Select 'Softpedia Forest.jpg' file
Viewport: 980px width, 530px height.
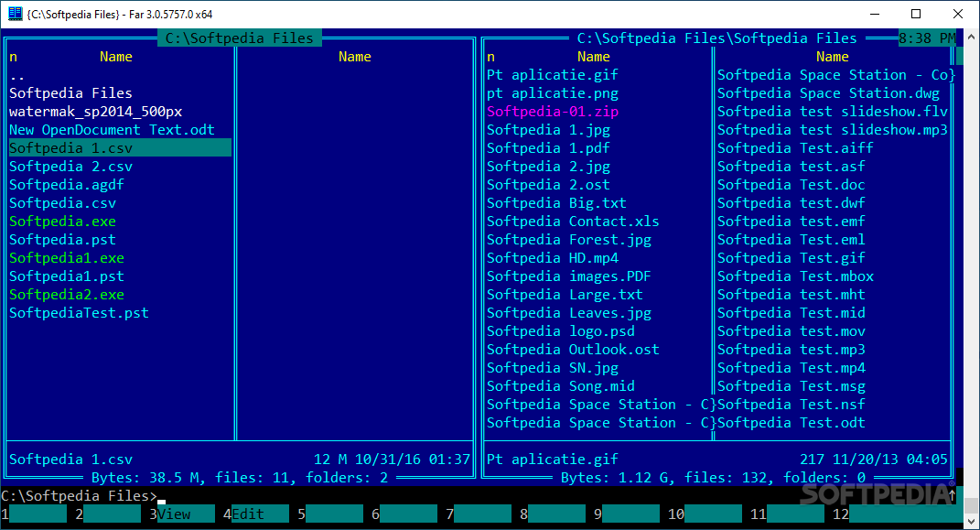tap(569, 240)
